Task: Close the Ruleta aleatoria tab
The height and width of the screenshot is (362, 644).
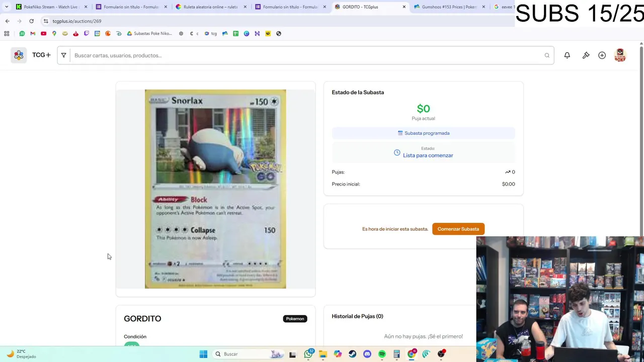Action: tap(245, 7)
